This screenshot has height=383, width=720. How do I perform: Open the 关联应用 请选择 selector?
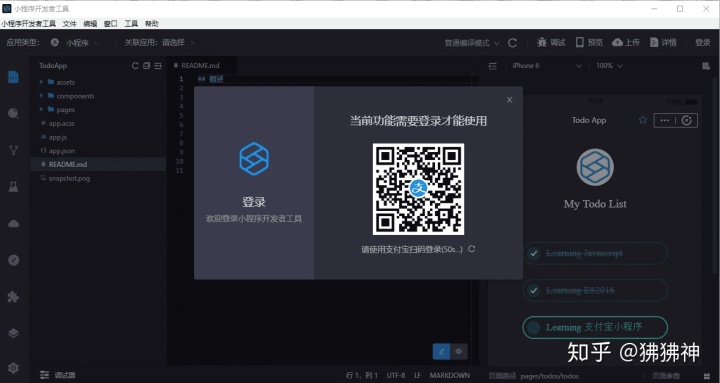point(159,43)
